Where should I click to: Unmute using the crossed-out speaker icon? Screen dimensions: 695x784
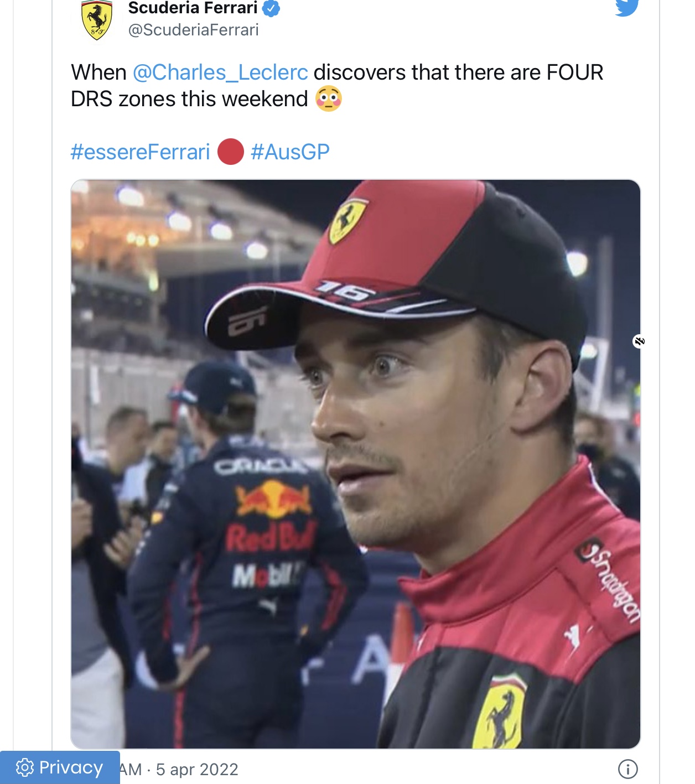click(639, 341)
